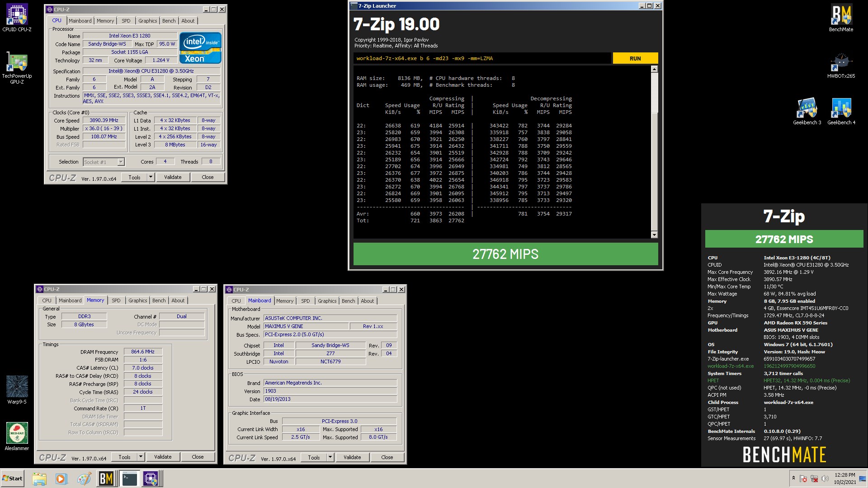Expand Tools dropdown arrow in top CPU-Z window
The image size is (868, 488).
pos(151,177)
